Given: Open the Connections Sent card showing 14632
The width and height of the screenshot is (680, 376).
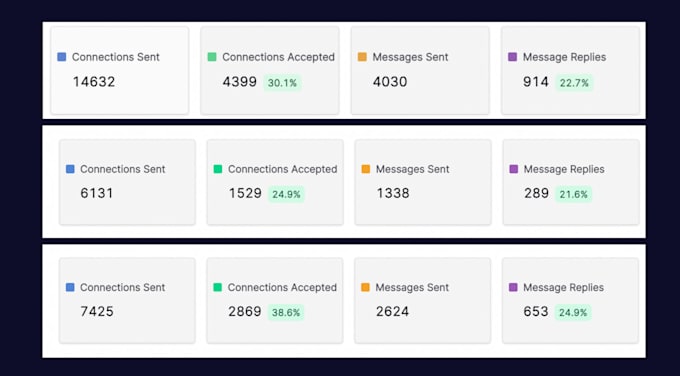Looking at the screenshot, I should pyautogui.click(x=120, y=70).
